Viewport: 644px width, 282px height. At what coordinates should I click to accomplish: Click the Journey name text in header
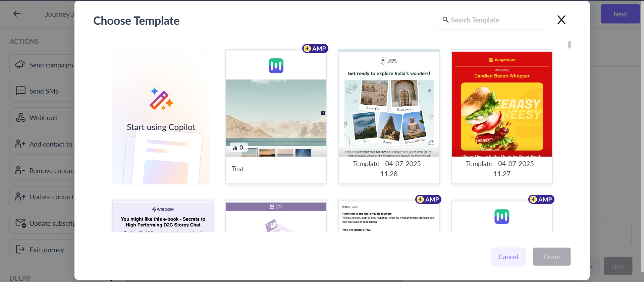[x=60, y=14]
